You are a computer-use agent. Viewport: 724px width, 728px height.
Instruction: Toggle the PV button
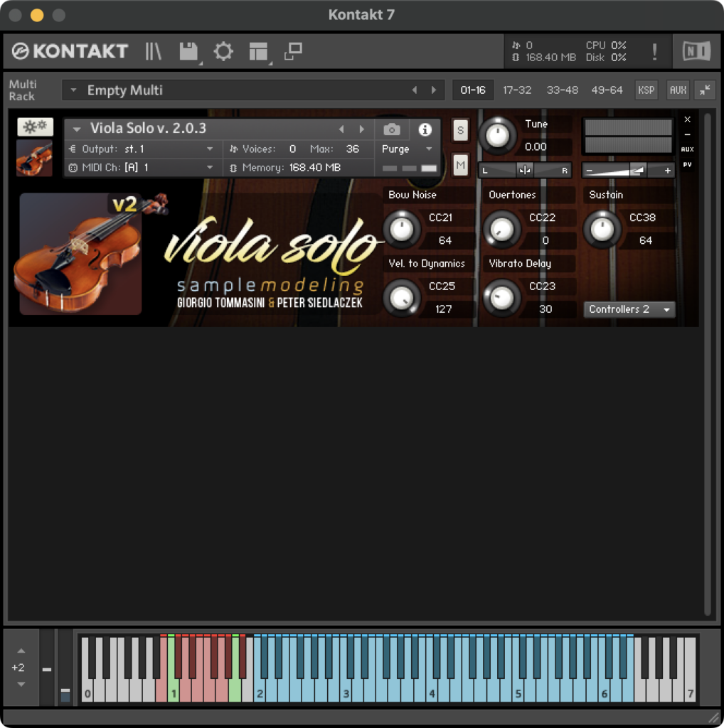click(687, 164)
